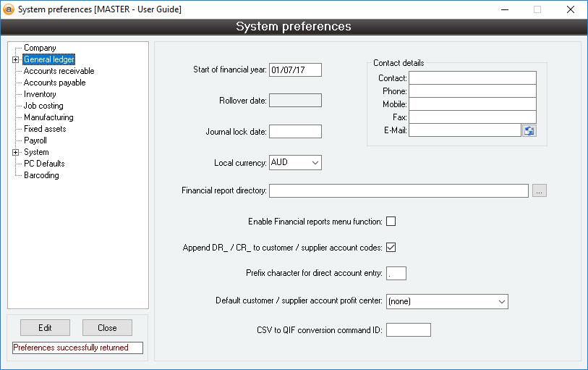Open Default profit center dropdown
This screenshot has height=370, width=588.
447,301
